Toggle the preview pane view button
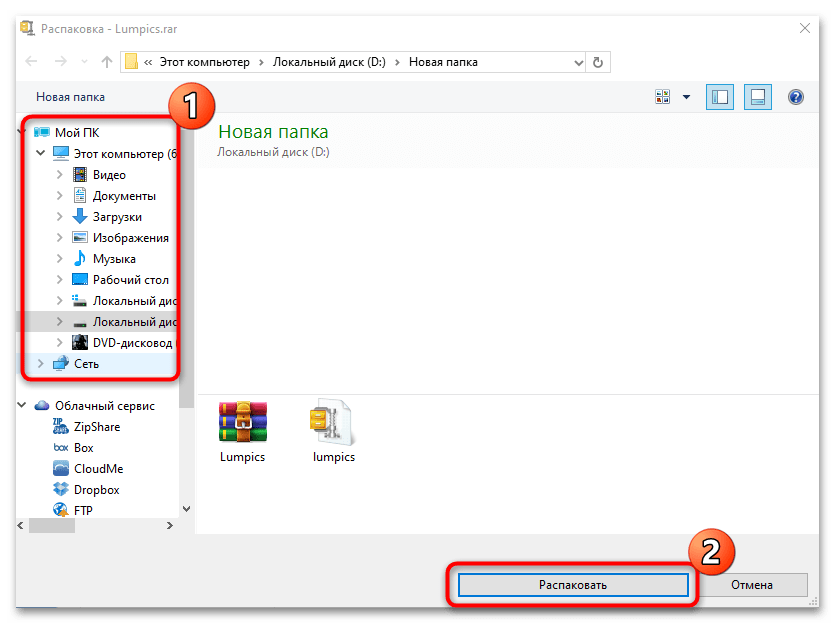The image size is (835, 624). coord(757,97)
